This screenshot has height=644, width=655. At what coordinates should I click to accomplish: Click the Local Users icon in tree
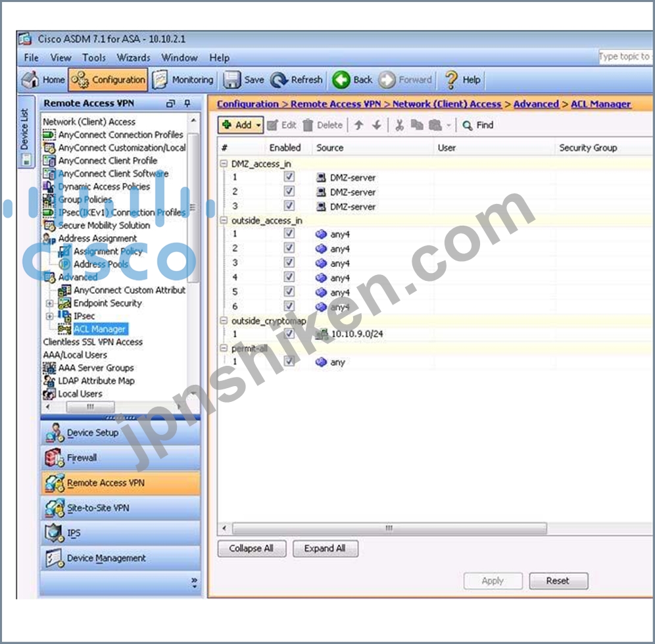[x=49, y=393]
